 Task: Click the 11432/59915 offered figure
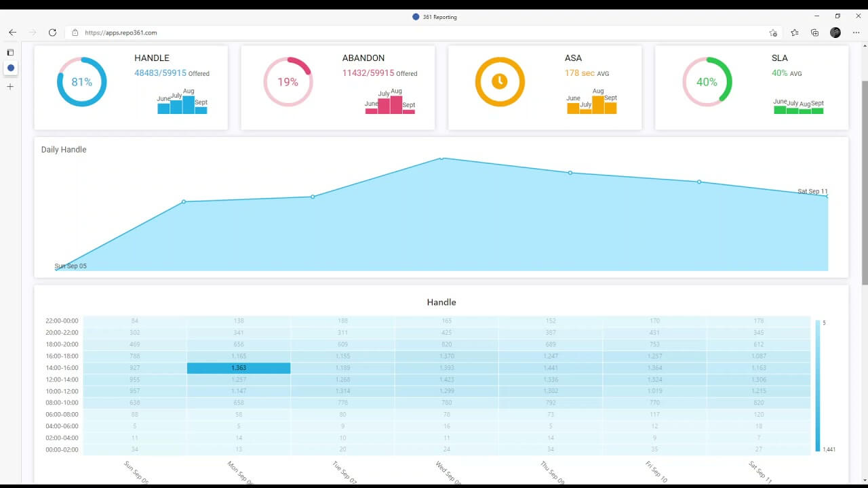[x=368, y=73]
